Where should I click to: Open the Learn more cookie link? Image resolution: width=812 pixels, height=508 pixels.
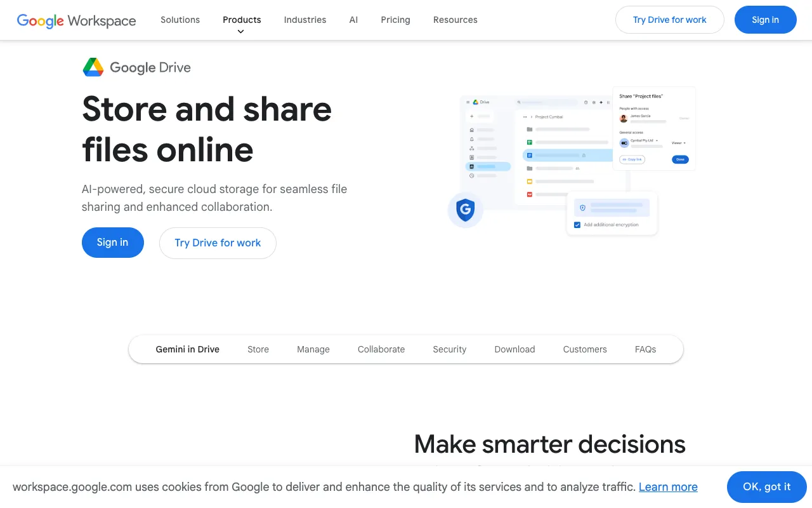668,486
